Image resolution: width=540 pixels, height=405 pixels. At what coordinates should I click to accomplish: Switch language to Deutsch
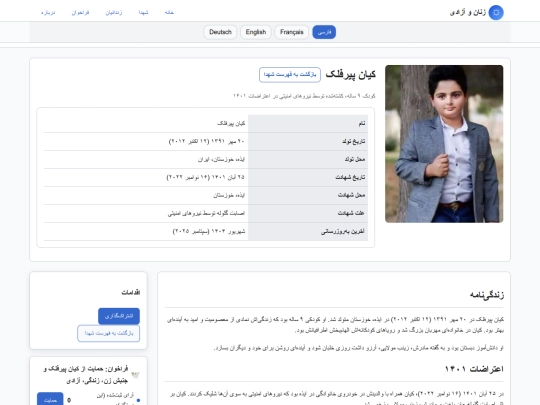(x=220, y=32)
